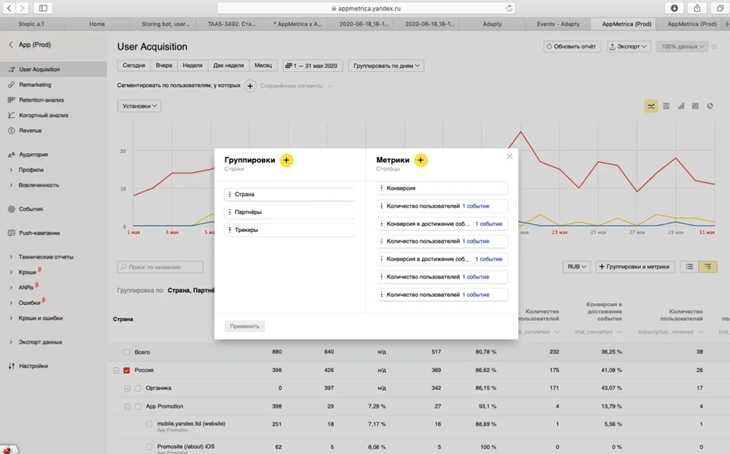Select the Месяц period
This screenshot has height=454, width=730.
coord(264,66)
